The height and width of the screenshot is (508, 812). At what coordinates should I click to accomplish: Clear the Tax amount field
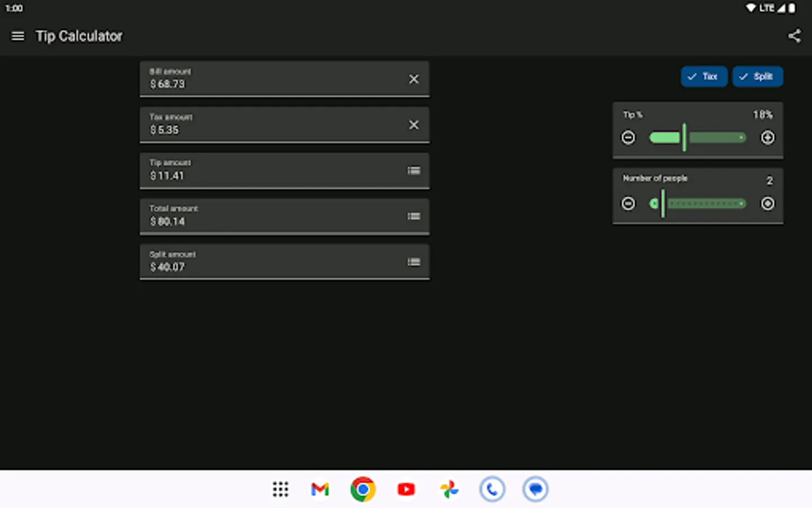point(413,125)
